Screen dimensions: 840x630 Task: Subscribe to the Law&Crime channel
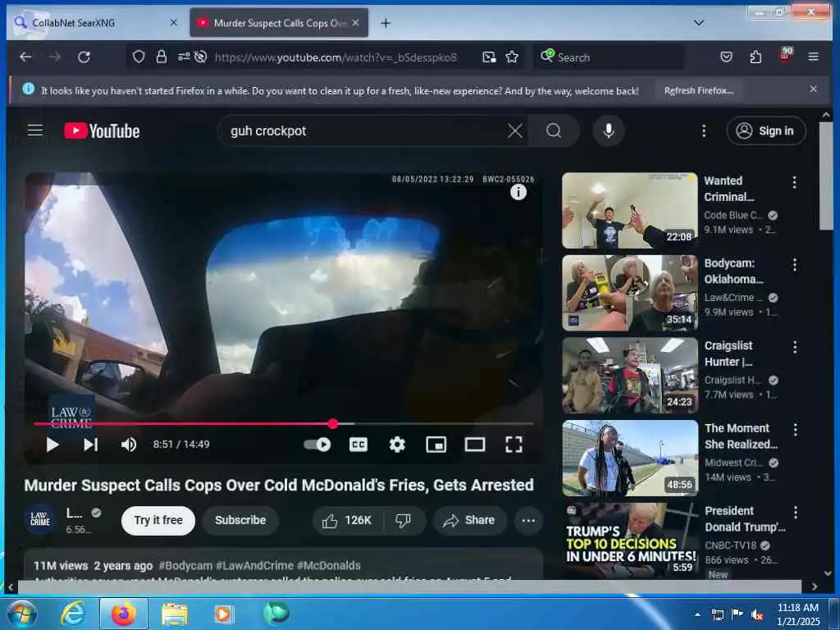point(240,520)
